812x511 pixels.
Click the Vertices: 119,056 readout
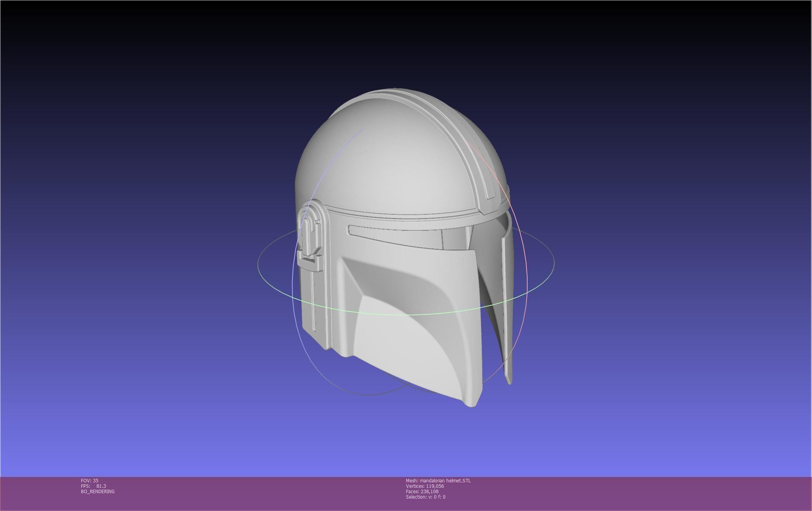click(x=425, y=486)
